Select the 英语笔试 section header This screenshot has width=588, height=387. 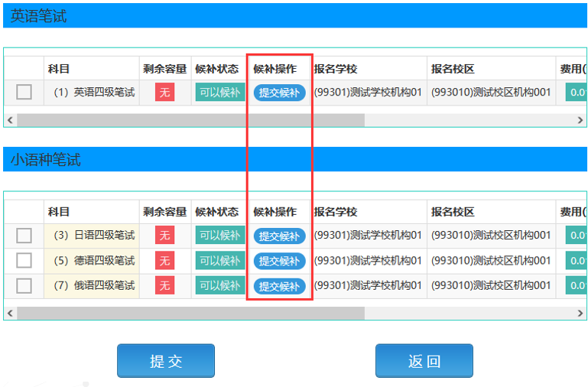click(x=38, y=16)
